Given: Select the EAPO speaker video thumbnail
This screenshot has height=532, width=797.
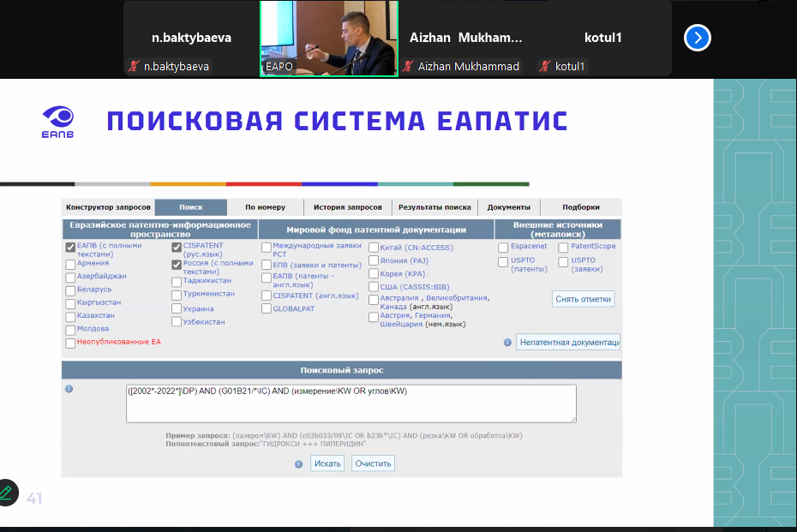Looking at the screenshot, I should 329,39.
